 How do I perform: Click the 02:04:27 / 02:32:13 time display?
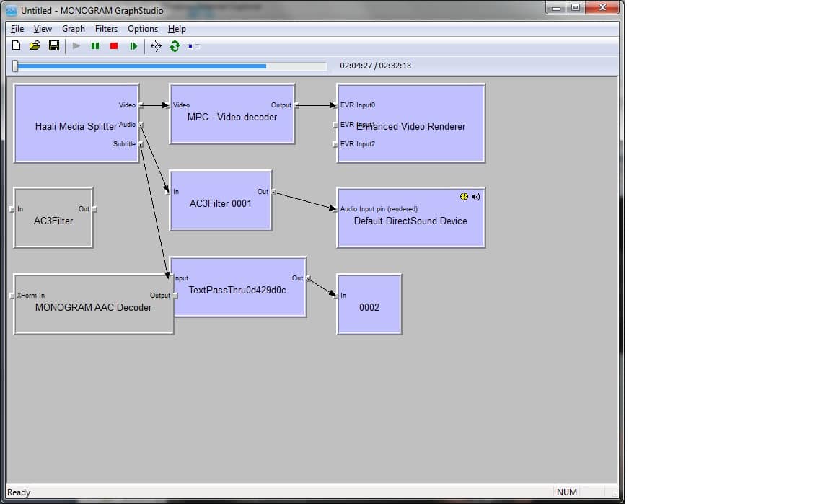pyautogui.click(x=375, y=66)
